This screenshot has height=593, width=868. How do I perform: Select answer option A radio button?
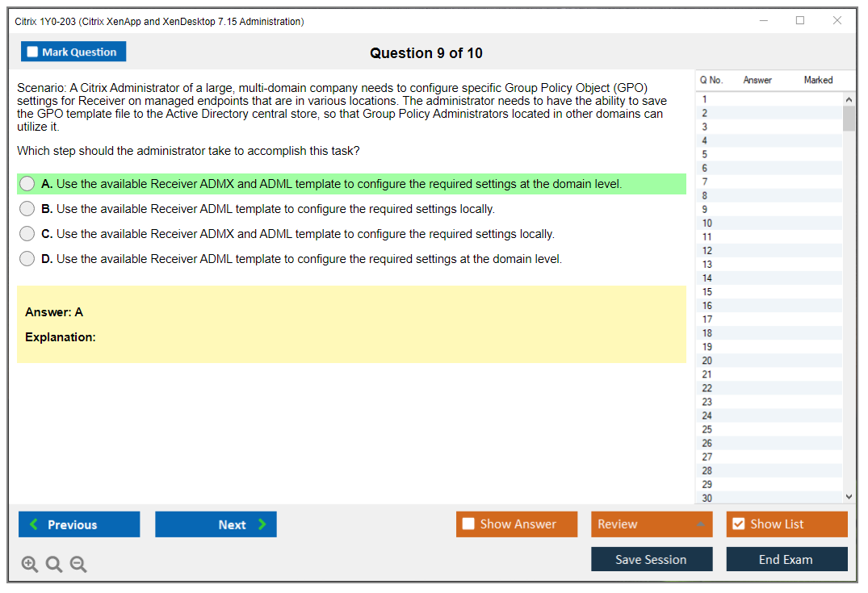pyautogui.click(x=27, y=184)
